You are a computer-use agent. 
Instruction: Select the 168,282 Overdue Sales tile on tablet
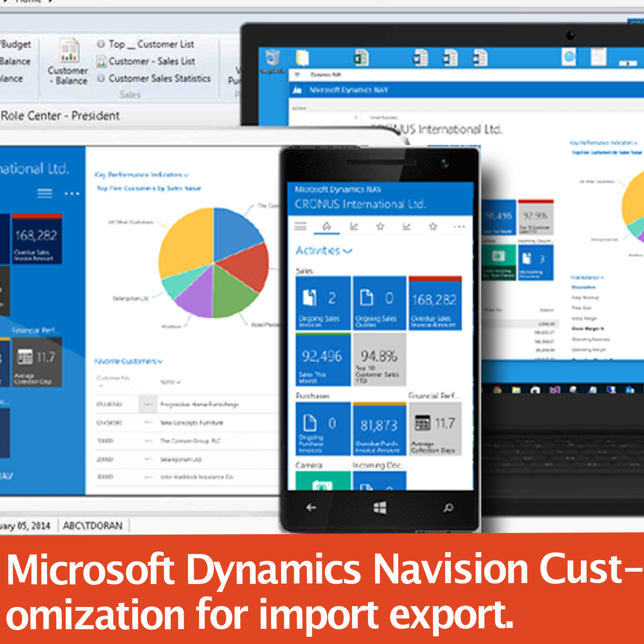[37, 239]
